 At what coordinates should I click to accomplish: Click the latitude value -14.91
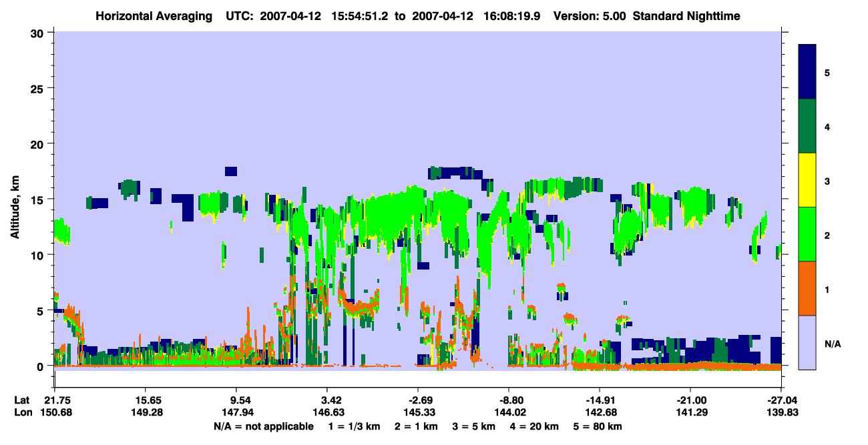[600, 400]
